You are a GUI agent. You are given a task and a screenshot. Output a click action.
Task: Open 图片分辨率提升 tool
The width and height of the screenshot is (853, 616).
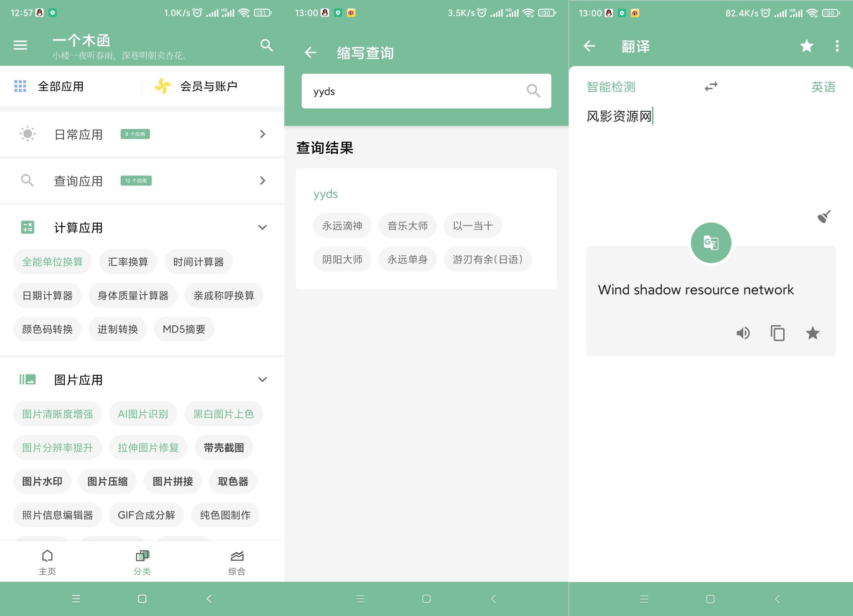click(57, 448)
